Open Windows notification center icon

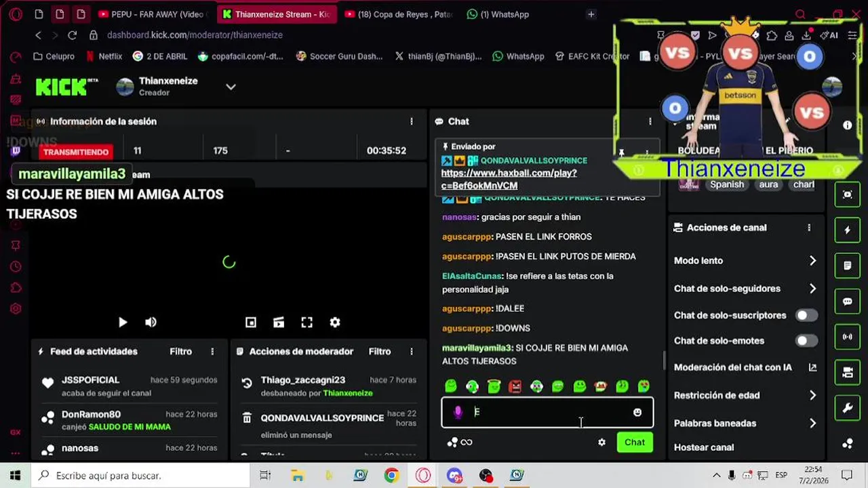pyautogui.click(x=846, y=476)
